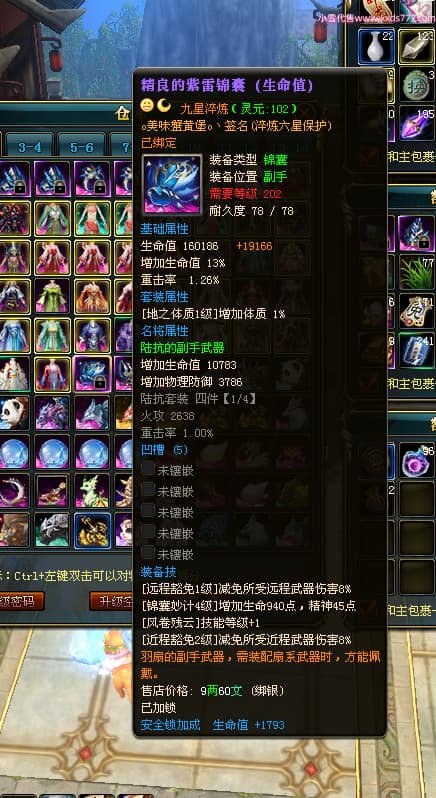The height and width of the screenshot is (798, 436).
Task: Click the gray rhino beast icon
Action: pyautogui.click(x=52, y=530)
